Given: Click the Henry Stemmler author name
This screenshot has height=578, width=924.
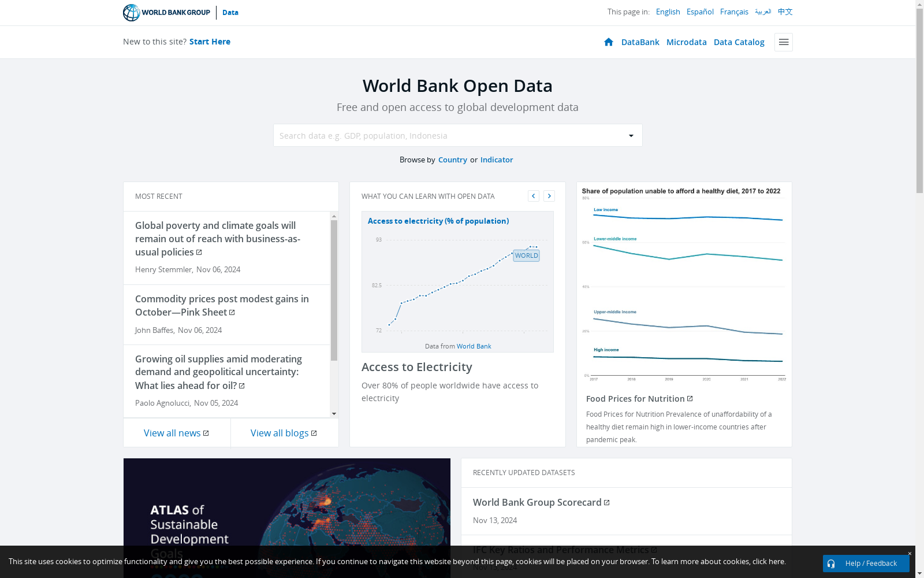Looking at the screenshot, I should pyautogui.click(x=163, y=269).
